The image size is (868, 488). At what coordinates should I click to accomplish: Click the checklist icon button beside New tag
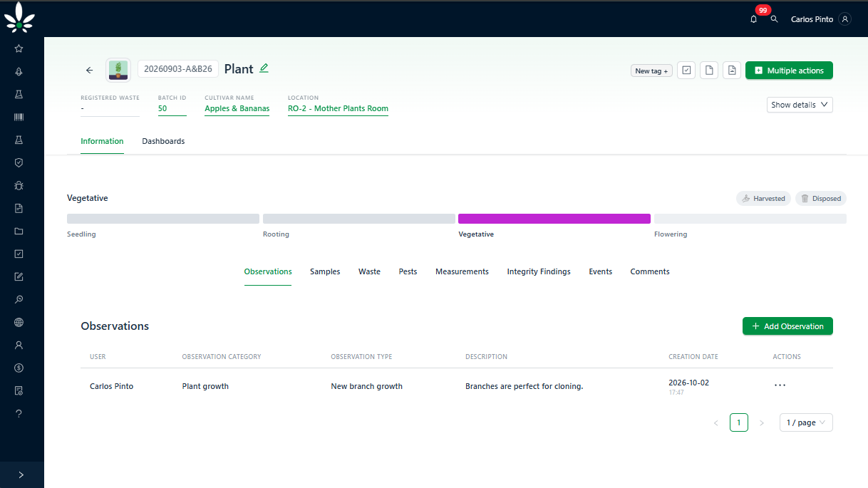[x=686, y=71]
